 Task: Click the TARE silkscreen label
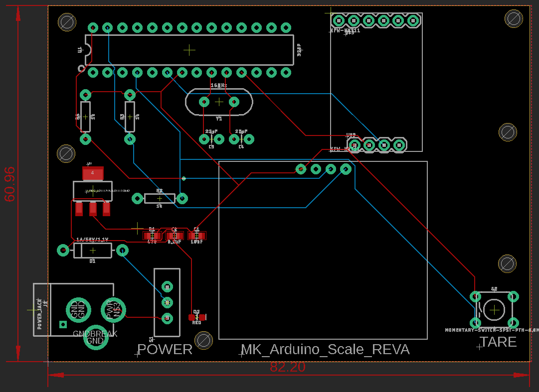498,342
